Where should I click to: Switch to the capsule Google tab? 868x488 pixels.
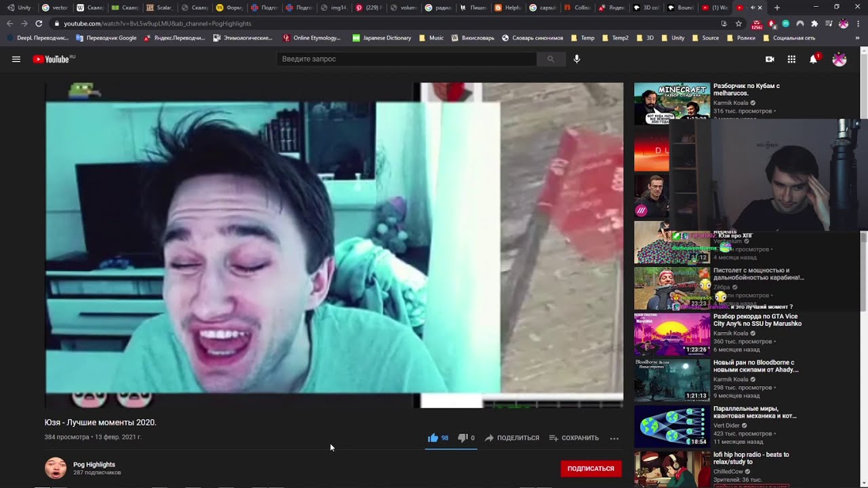543,7
